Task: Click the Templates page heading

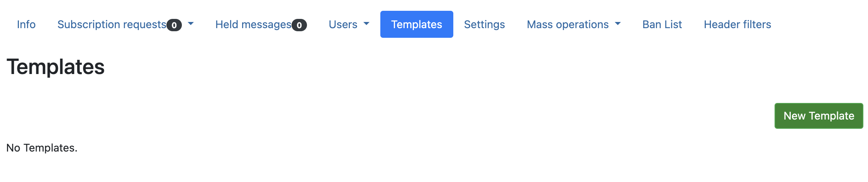Action: pos(56,67)
